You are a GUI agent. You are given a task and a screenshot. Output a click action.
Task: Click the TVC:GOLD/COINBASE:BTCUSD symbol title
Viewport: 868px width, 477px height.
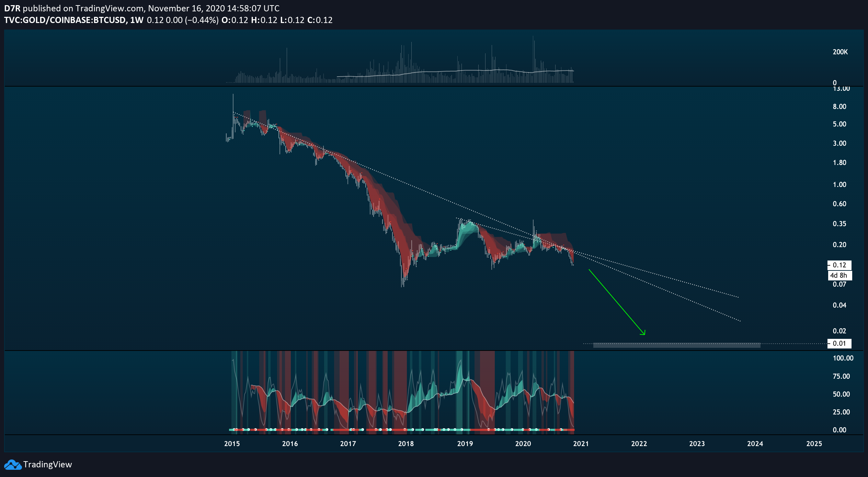(x=65, y=20)
